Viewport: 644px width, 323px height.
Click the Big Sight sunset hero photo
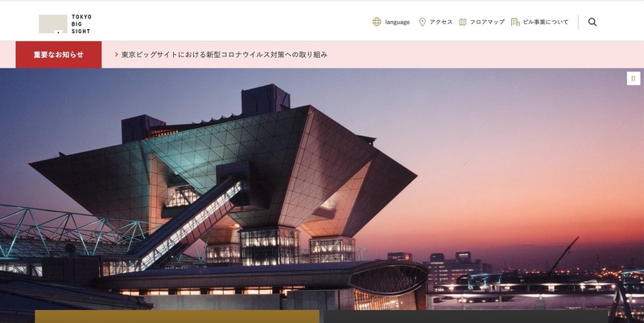(322, 189)
